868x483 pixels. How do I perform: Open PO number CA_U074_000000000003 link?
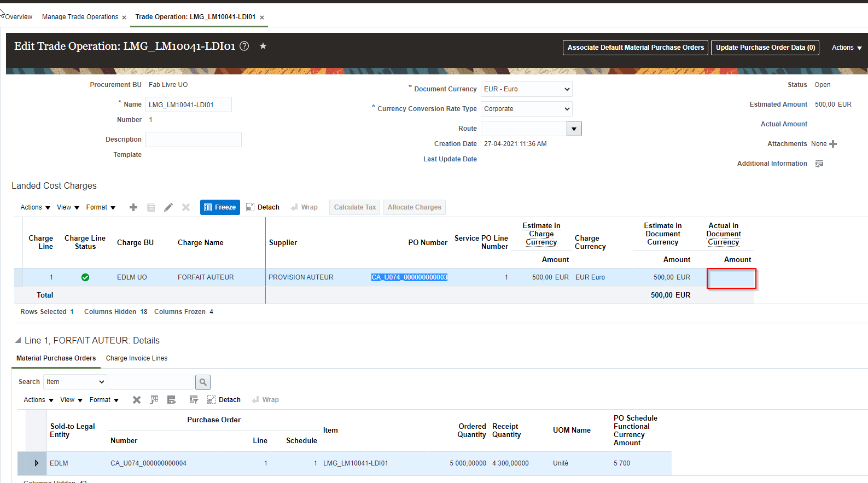[x=410, y=277]
